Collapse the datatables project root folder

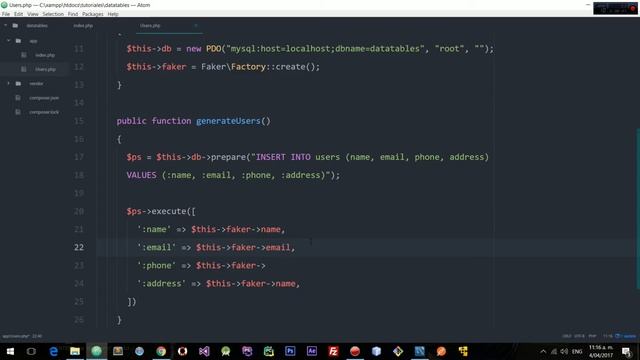[6, 26]
